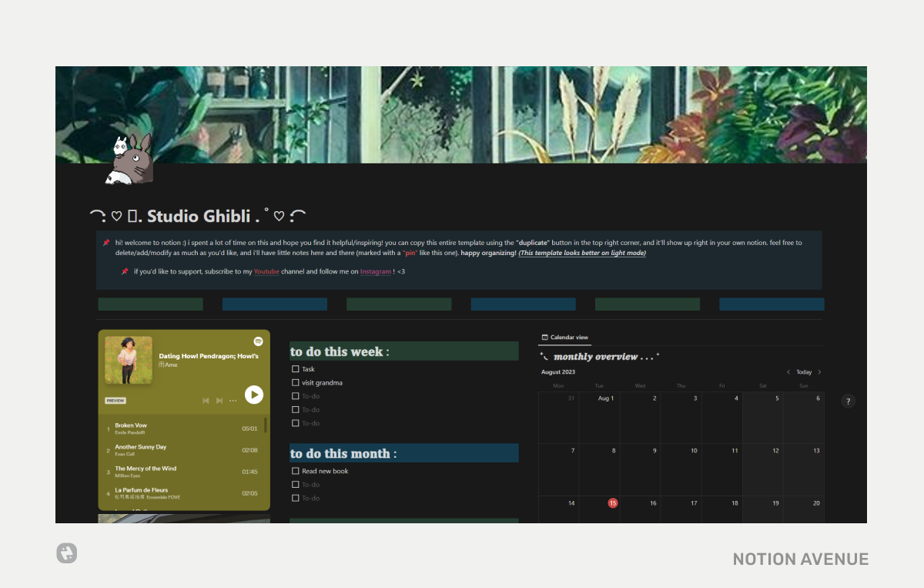Play the track 'Another Sunny Day'
Image resolution: width=924 pixels, height=588 pixels.
[140, 447]
